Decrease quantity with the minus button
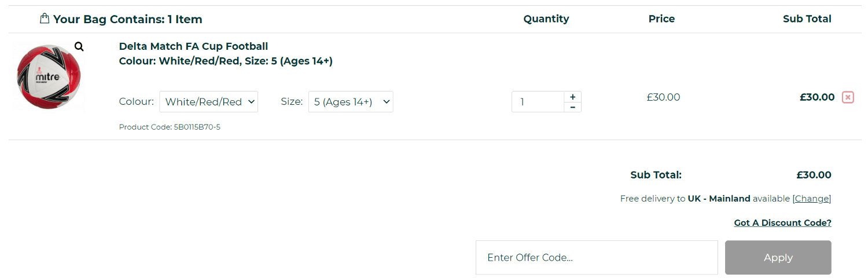868x278 pixels. [572, 107]
